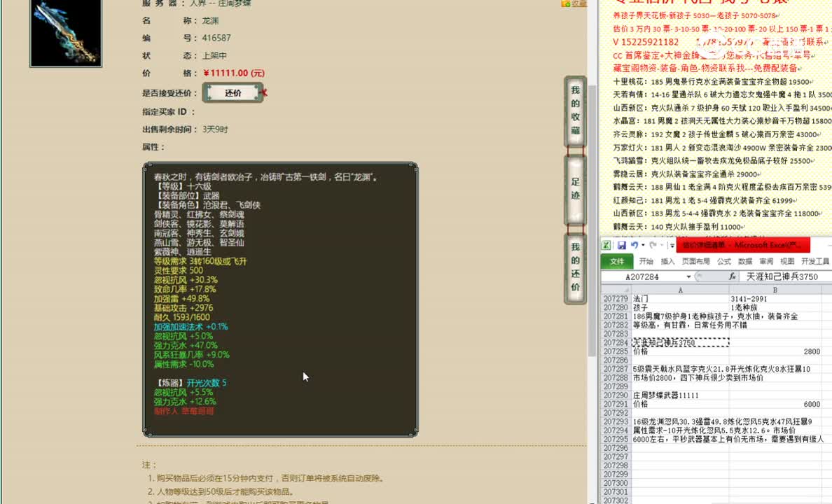Click the Excel application icon in title bar
The height and width of the screenshot is (504, 832).
pos(606,245)
